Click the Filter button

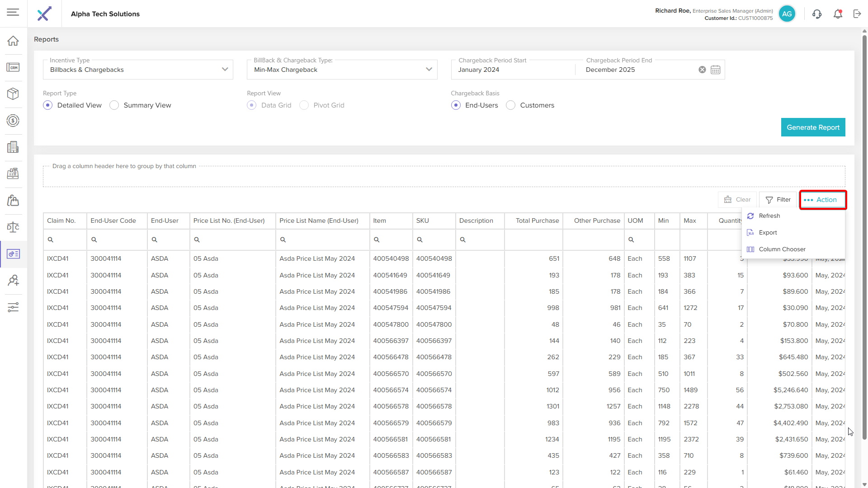tap(778, 200)
